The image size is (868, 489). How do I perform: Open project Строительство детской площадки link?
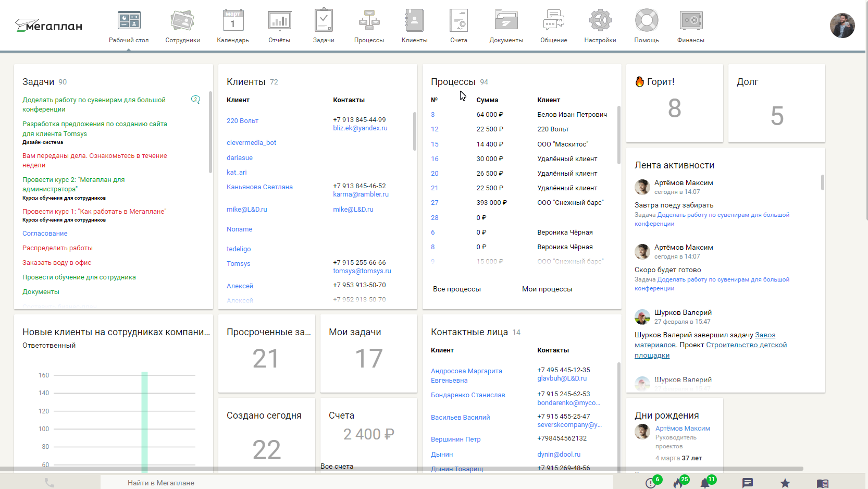711,350
